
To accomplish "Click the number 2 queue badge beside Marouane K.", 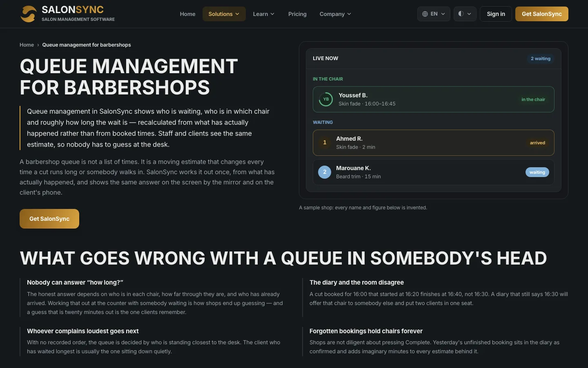I will pyautogui.click(x=325, y=172).
